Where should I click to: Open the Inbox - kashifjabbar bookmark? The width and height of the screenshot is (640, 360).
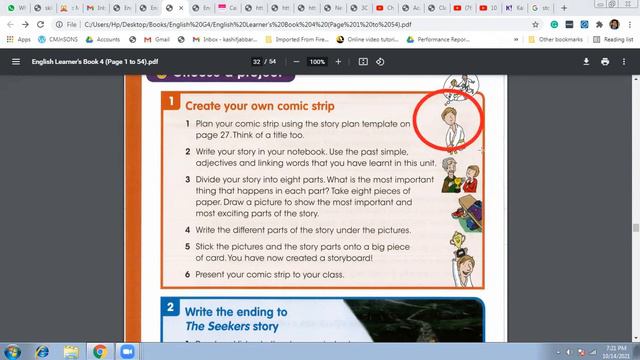point(225,40)
